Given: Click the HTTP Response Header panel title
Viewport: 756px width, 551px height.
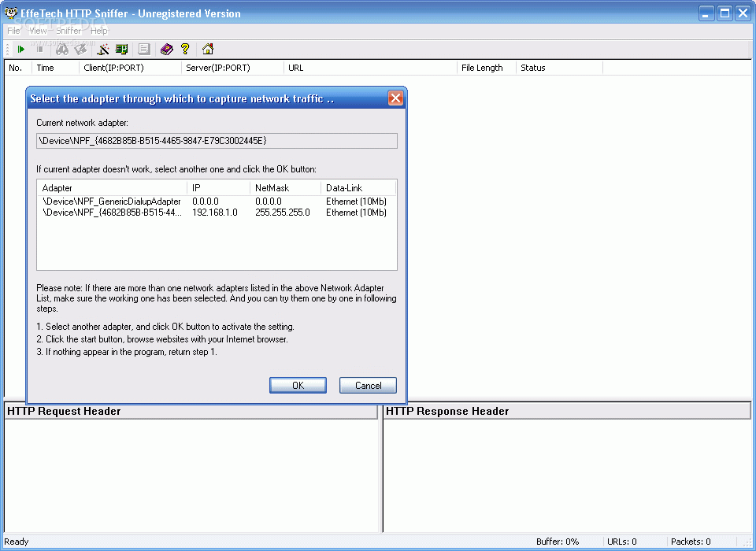Looking at the screenshot, I should click(447, 411).
